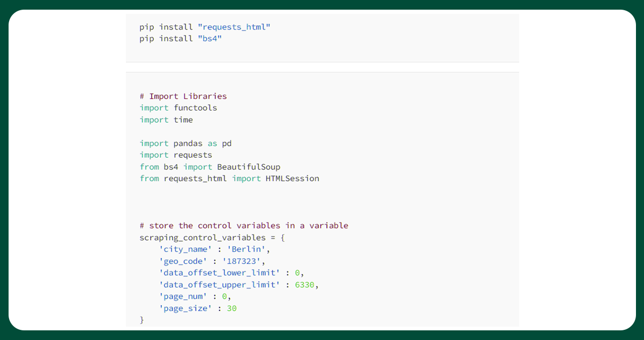Click the 'import requests' line

(176, 155)
